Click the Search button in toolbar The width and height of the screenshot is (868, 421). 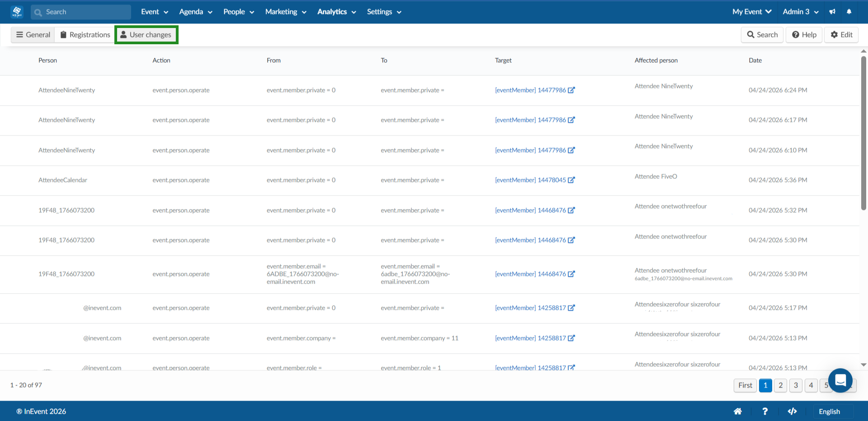click(762, 35)
